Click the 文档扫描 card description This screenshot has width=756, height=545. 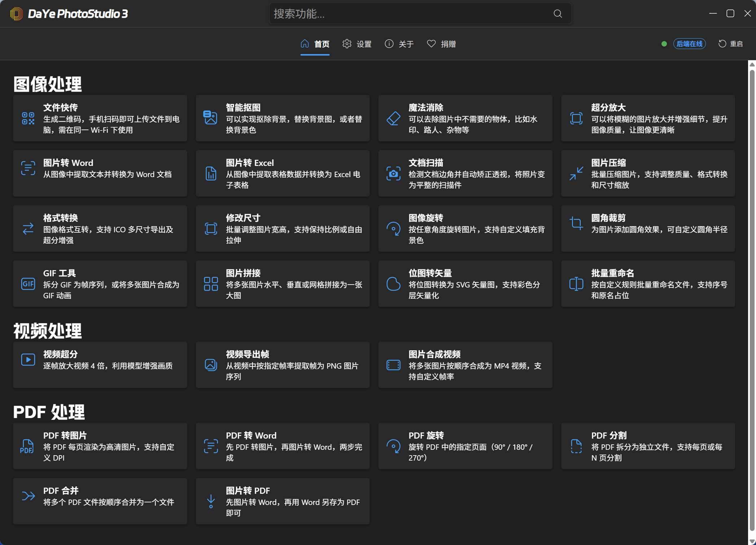coord(476,180)
